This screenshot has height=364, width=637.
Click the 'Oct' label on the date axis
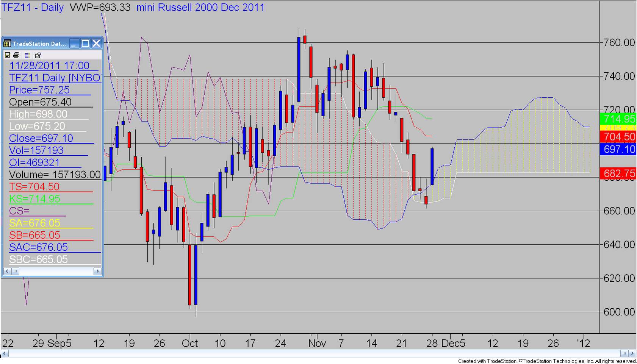coord(190,344)
